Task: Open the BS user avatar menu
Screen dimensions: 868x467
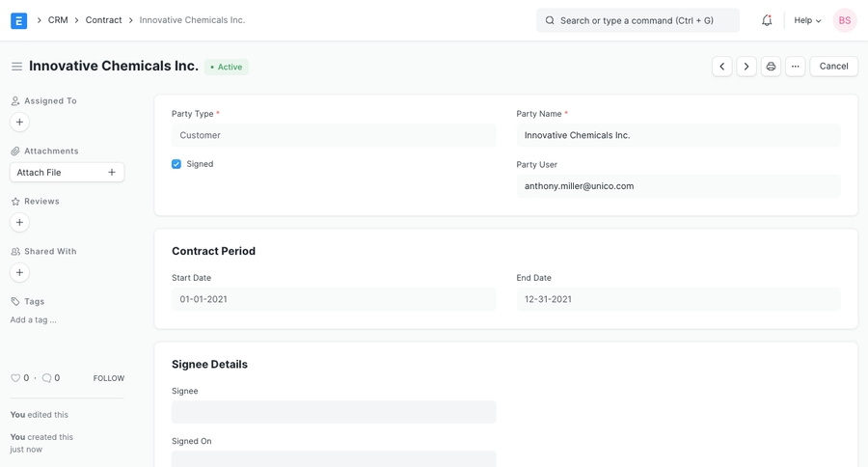Action: click(844, 20)
